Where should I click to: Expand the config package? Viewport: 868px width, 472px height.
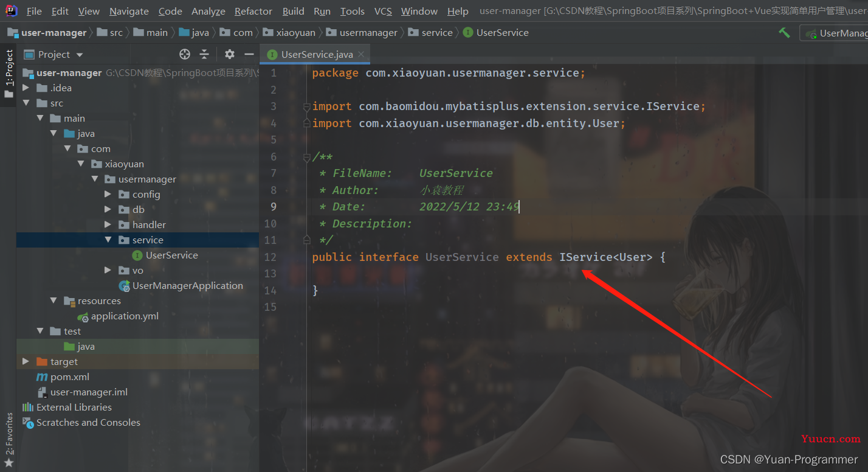[x=108, y=194]
